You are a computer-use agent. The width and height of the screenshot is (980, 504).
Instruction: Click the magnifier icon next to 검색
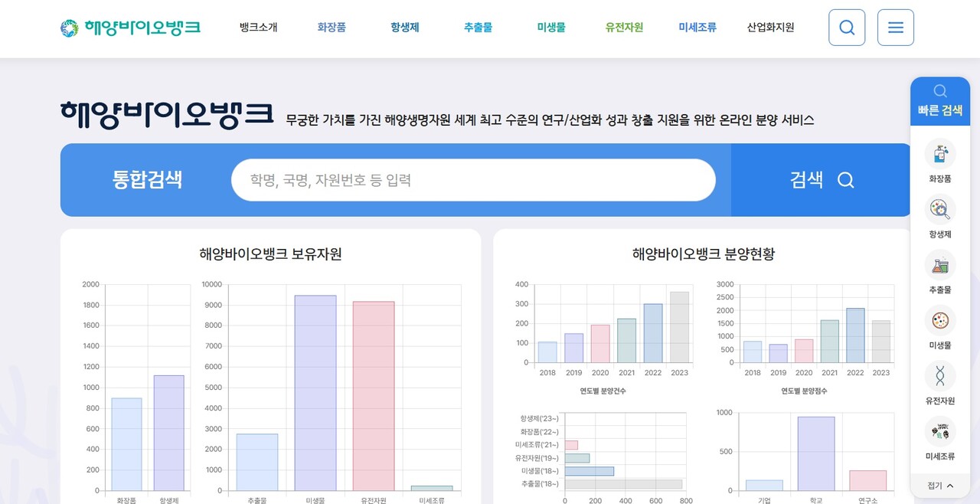pyautogui.click(x=845, y=179)
